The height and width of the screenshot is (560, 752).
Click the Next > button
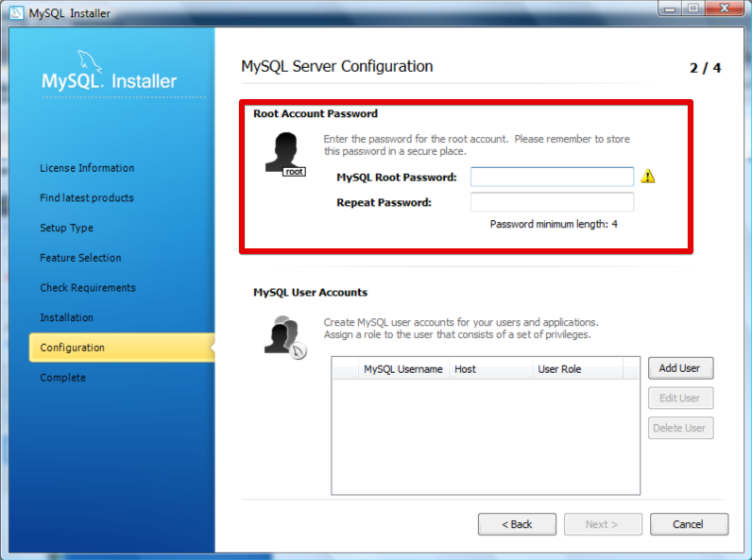pos(603,524)
